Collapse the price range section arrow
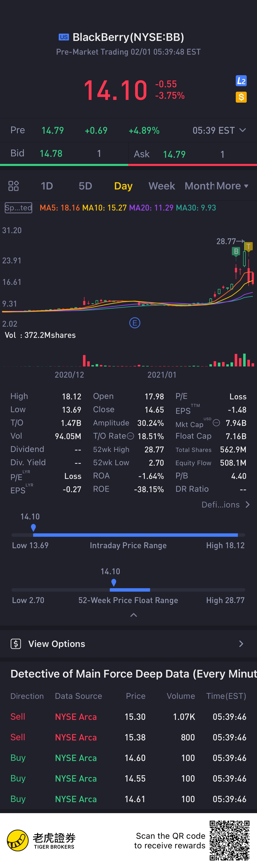 coord(133,615)
